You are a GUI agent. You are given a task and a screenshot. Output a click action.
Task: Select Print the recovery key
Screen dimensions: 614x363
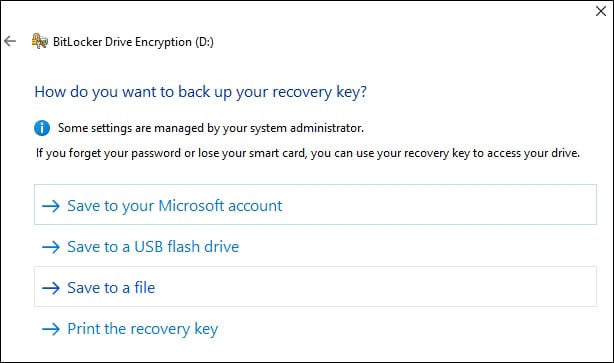pos(315,329)
